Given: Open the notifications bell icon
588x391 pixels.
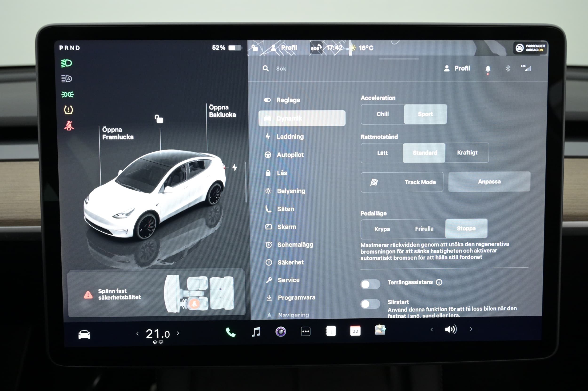Looking at the screenshot, I should (x=488, y=69).
